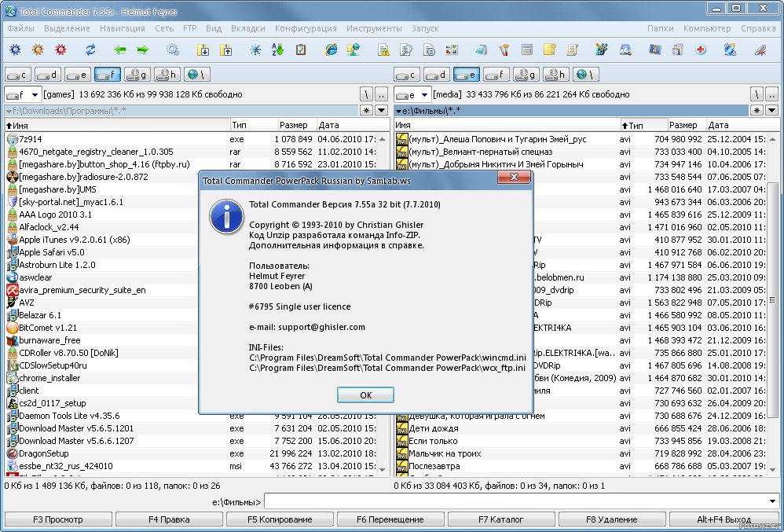
Task: Refresh panels with the blue arrows icon
Action: (90, 50)
